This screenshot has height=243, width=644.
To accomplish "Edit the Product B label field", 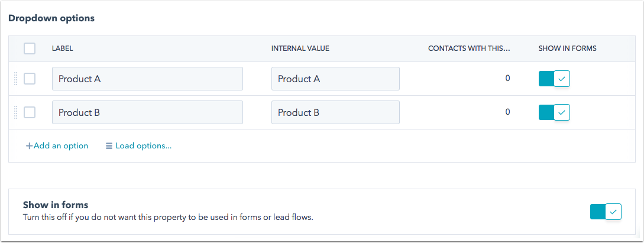I will click(x=147, y=112).
